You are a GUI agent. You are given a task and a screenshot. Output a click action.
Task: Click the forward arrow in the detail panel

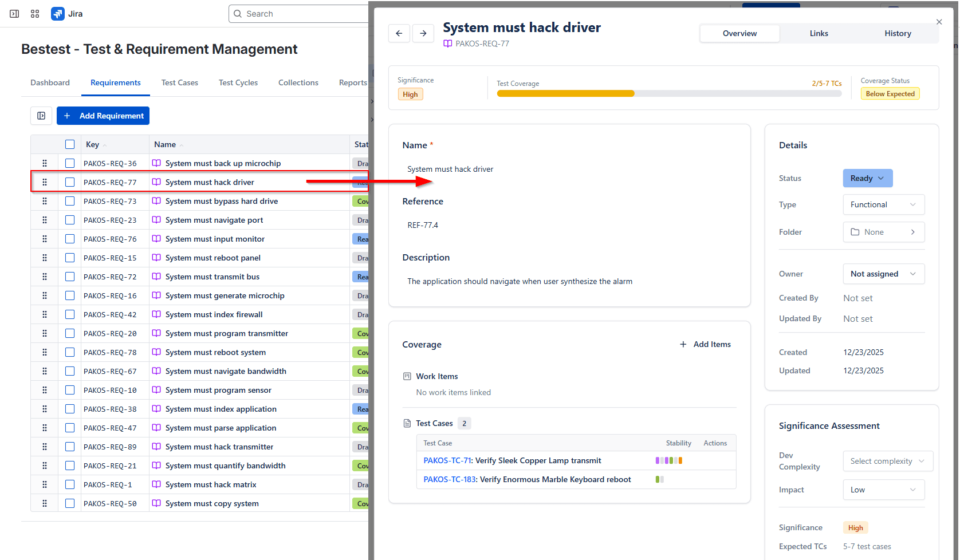point(423,33)
